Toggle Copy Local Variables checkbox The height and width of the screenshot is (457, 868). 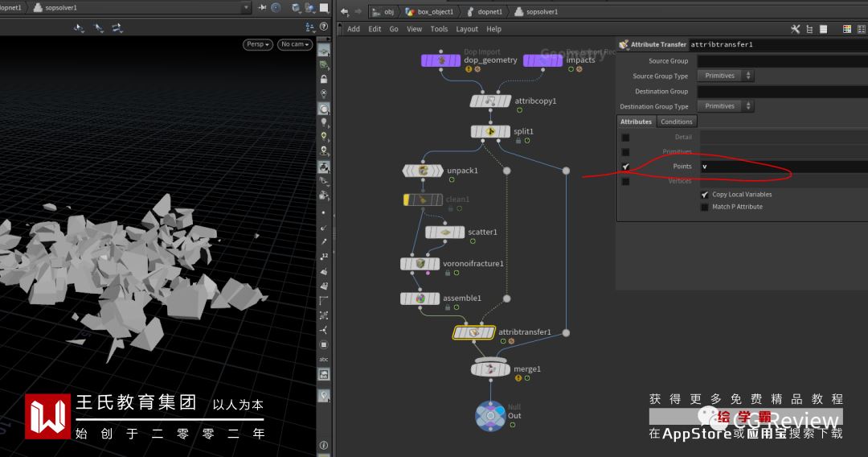coord(705,195)
